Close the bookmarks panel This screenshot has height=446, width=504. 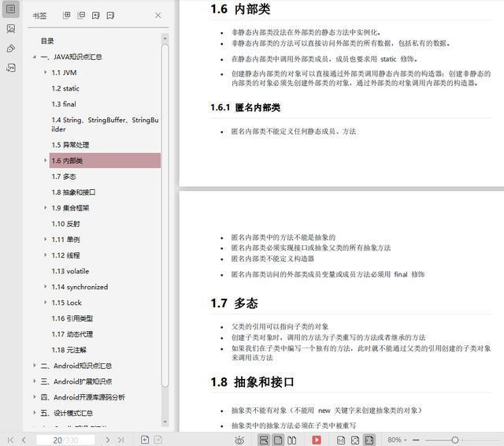click(x=157, y=15)
